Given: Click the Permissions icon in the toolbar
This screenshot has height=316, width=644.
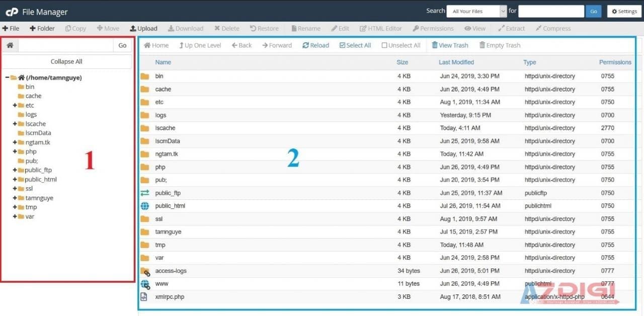Looking at the screenshot, I should [x=433, y=28].
